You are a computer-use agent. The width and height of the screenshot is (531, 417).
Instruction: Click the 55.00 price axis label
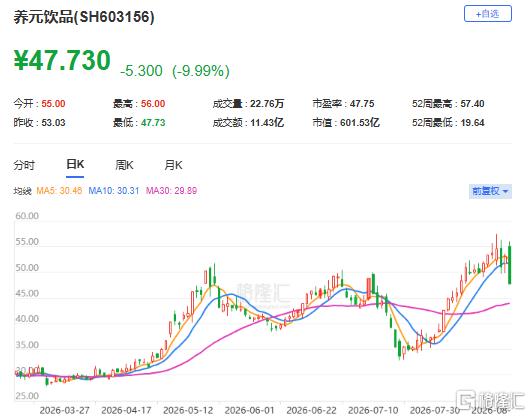(x=27, y=242)
